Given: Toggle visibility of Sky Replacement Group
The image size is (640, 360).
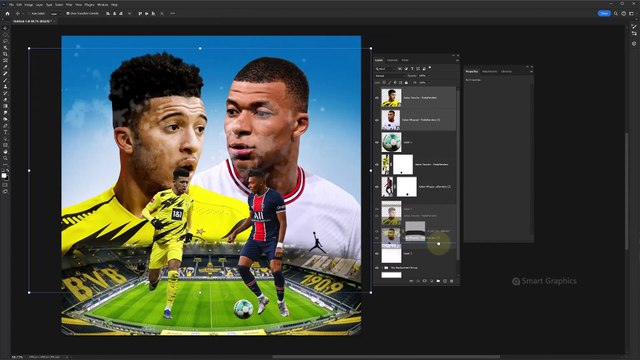Looking at the screenshot, I should (377, 268).
